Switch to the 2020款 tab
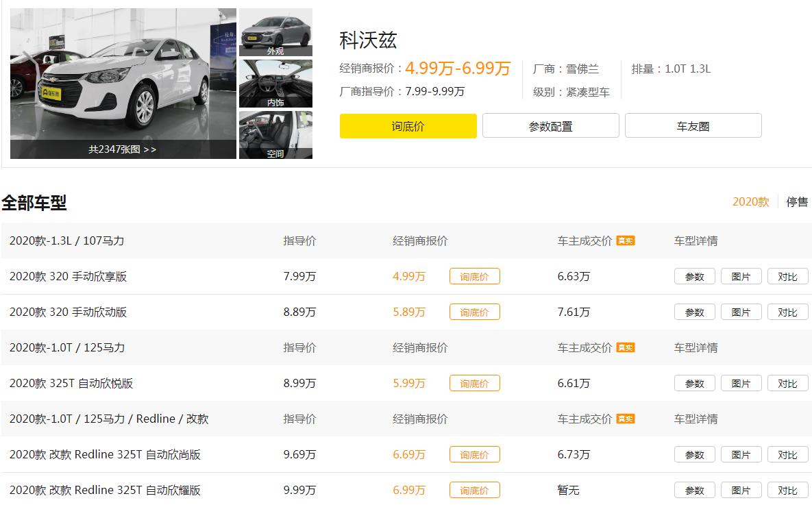812x507 pixels. 750,201
